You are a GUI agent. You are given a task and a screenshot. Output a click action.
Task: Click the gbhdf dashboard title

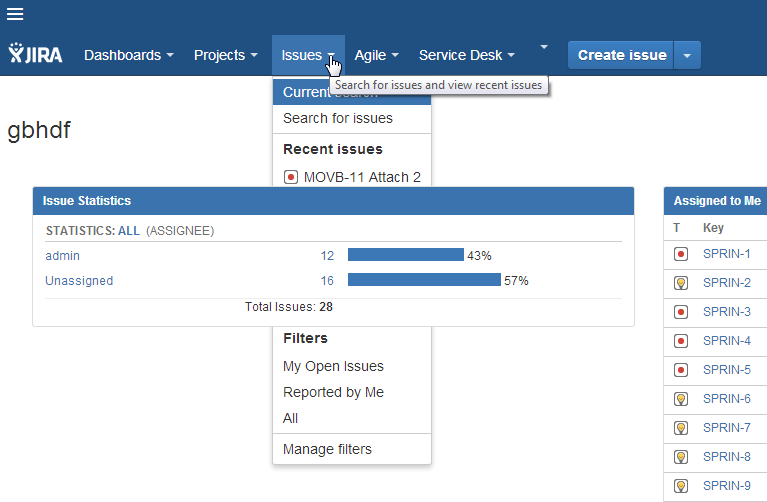point(39,131)
